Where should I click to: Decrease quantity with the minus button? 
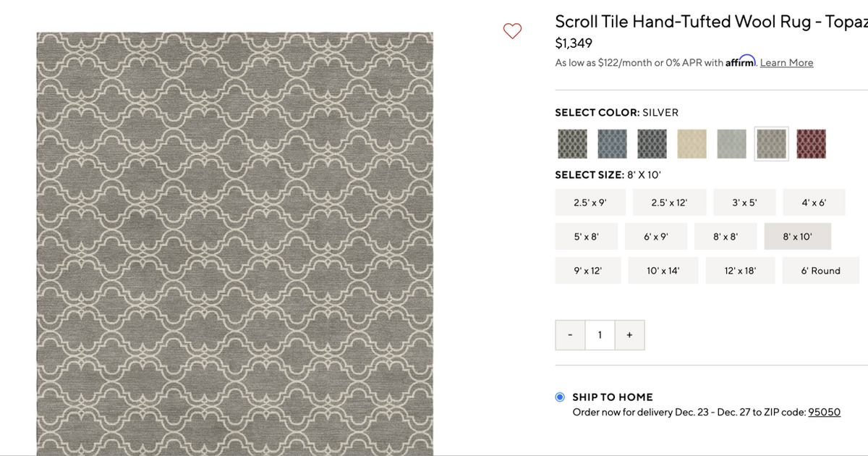[570, 334]
